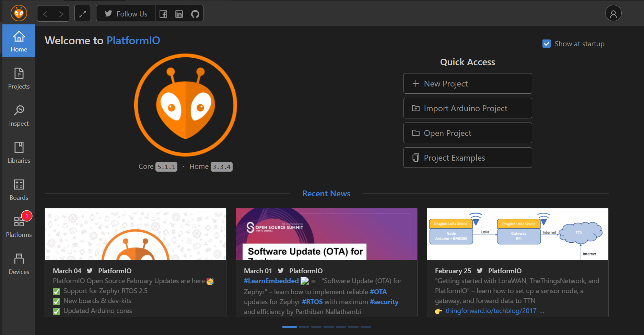Open the Inspect sidebar tab
The width and height of the screenshot is (644, 335).
coord(19,116)
